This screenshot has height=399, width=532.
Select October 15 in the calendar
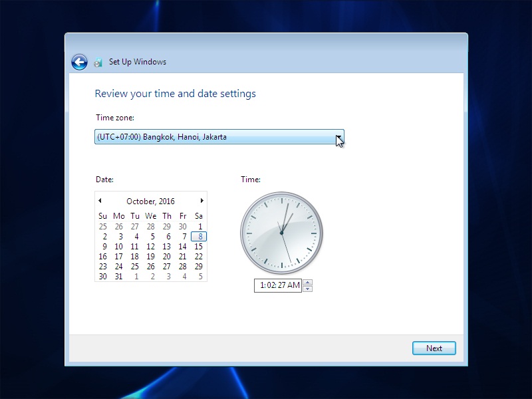(198, 246)
